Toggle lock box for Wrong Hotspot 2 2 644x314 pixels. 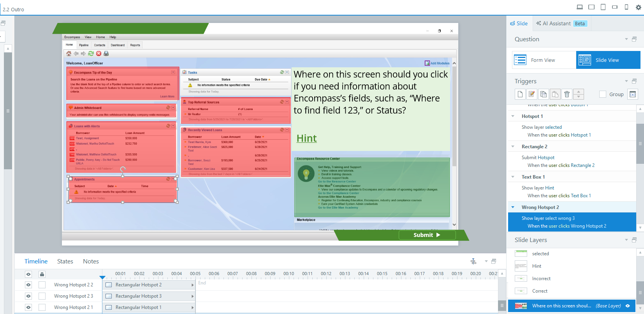[x=42, y=285]
